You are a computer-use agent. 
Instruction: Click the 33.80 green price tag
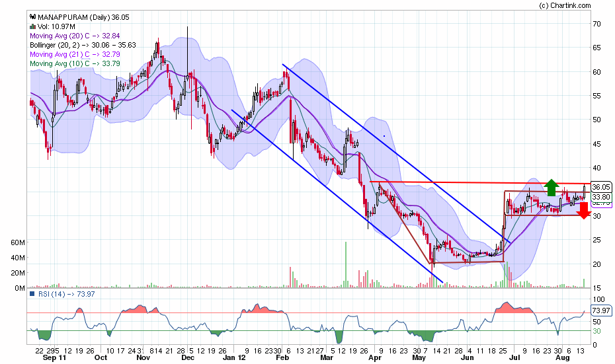601,197
